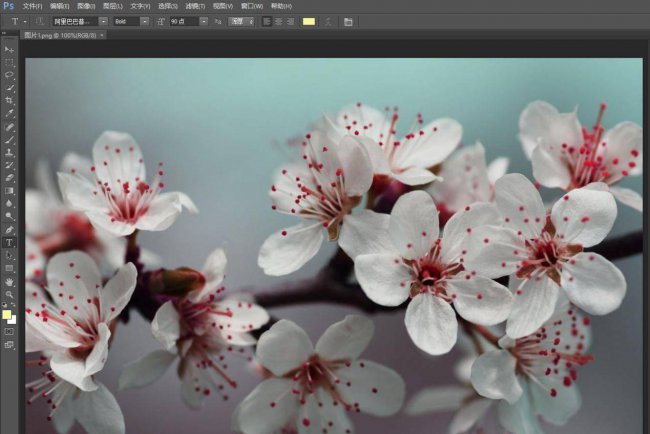
Task: Toggle text orientation button
Action: tap(40, 22)
